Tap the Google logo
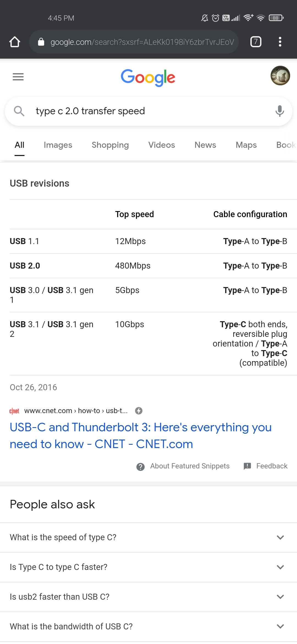Image resolution: width=297 pixels, height=644 pixels. (148, 77)
